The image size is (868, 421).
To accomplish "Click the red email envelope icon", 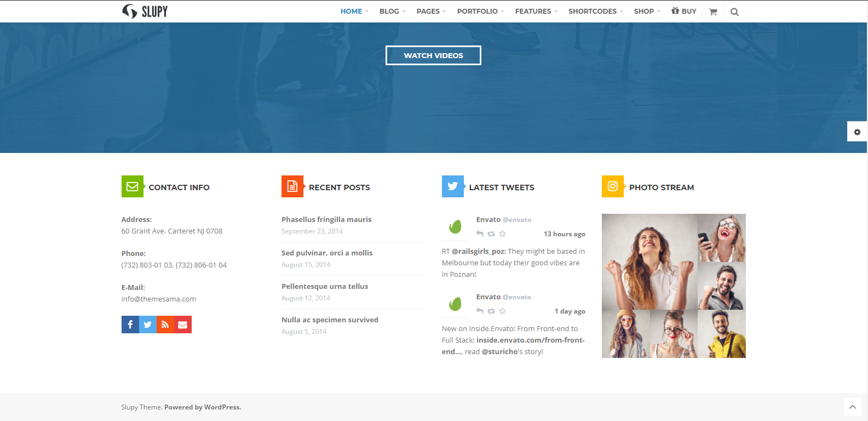I will (x=183, y=325).
